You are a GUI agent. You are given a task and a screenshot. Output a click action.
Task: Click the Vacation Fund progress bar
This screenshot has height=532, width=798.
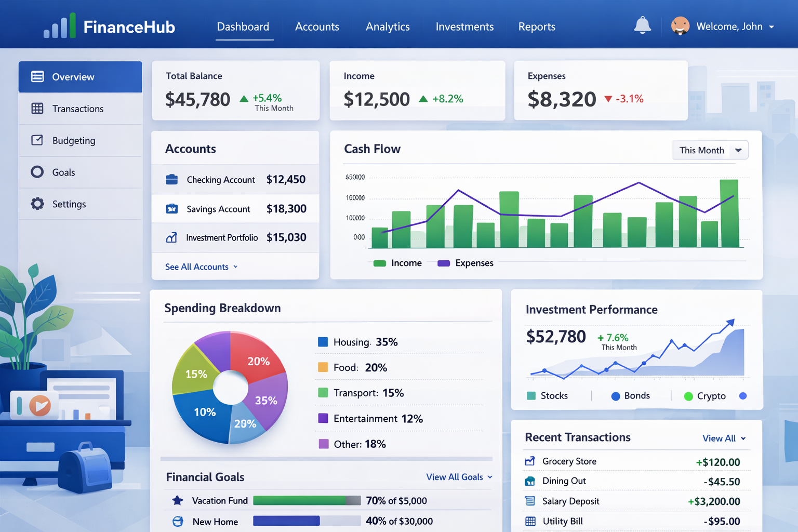(307, 500)
